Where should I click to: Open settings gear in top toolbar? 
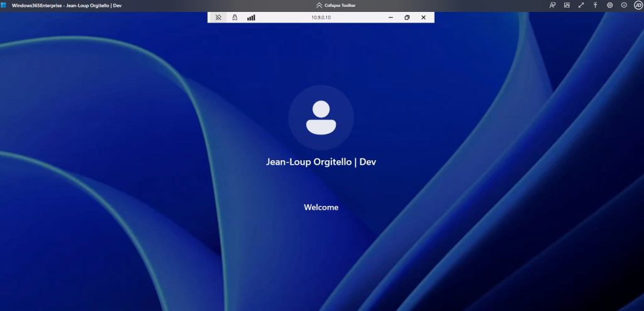(x=609, y=5)
